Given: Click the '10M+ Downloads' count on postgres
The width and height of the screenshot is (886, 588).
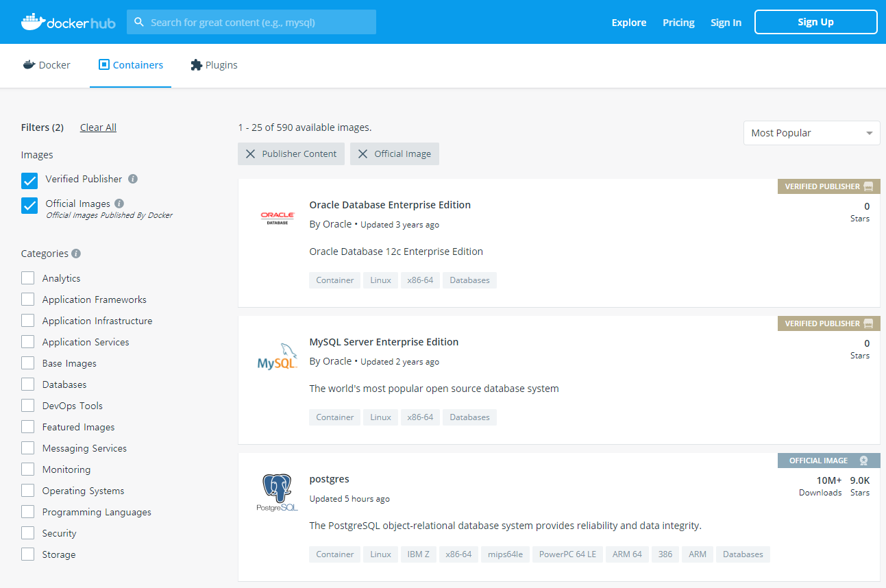Looking at the screenshot, I should tap(820, 486).
